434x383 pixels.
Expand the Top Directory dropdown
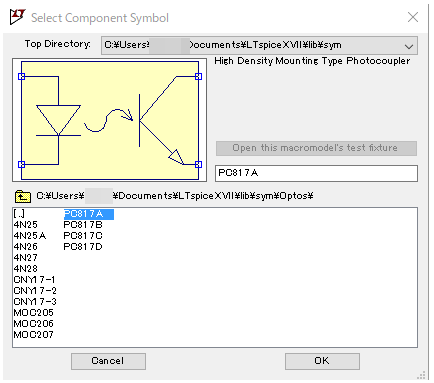[x=409, y=46]
